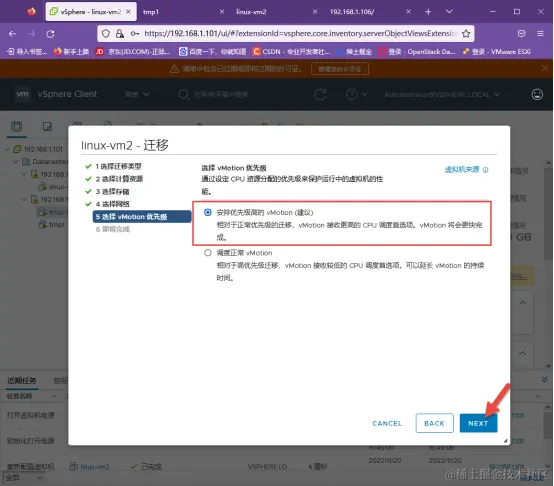Viewport: 554px width, 486px height.
Task: Open the CSDN bookmark
Action: pyautogui.click(x=291, y=52)
